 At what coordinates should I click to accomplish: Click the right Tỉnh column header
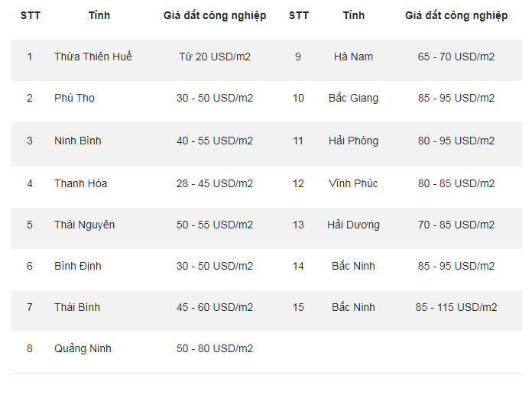click(x=354, y=15)
